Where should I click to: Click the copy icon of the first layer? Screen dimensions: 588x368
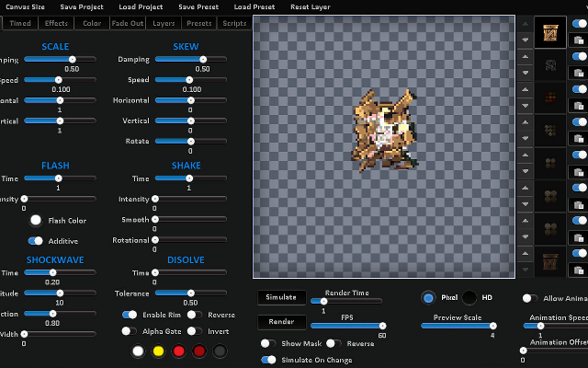point(579,40)
